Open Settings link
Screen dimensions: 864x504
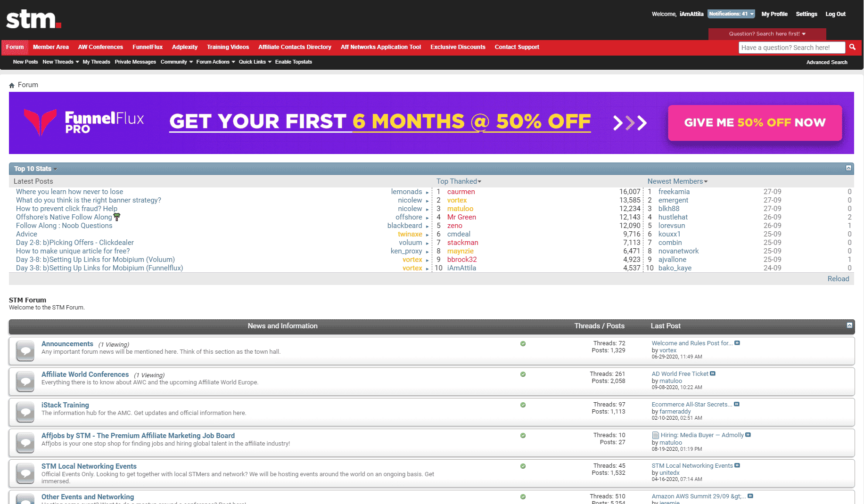[x=806, y=14]
